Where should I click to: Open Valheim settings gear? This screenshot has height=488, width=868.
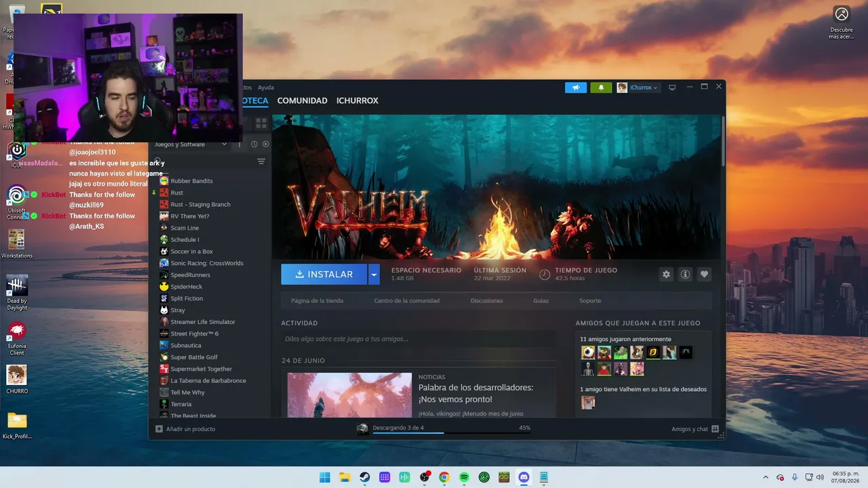[666, 274]
